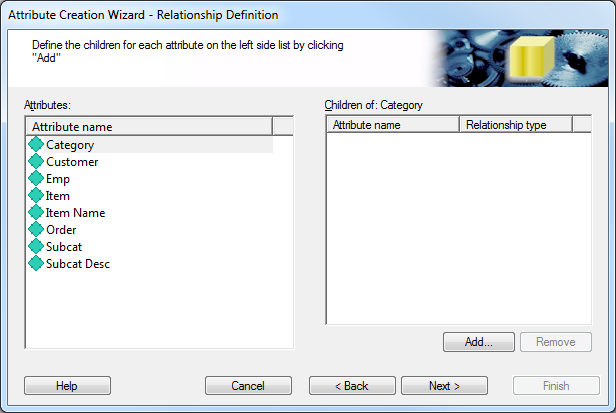Image resolution: width=616 pixels, height=413 pixels.
Task: Go to the Next wizard step
Action: (x=444, y=386)
